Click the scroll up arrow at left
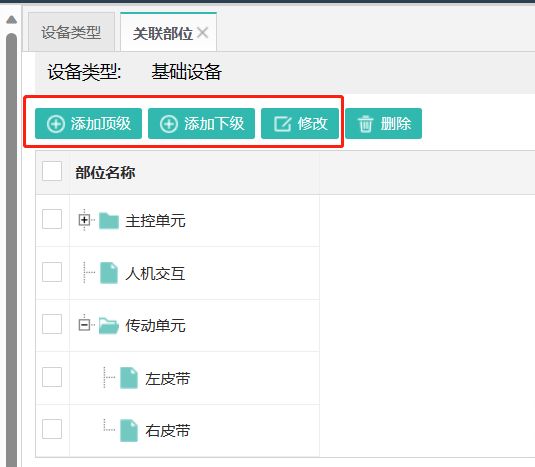The image size is (535, 467). [12, 19]
